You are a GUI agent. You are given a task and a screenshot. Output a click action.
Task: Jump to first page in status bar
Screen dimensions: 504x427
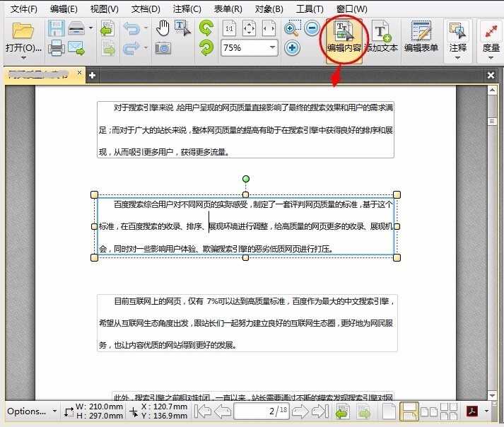click(x=203, y=411)
